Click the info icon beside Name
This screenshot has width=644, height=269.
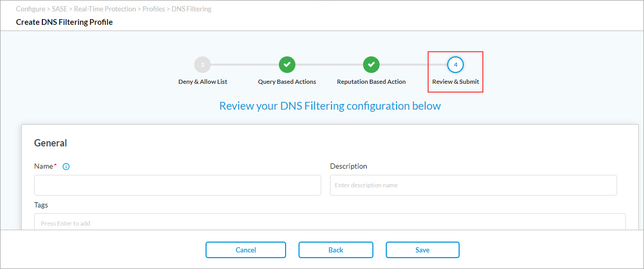pos(66,167)
